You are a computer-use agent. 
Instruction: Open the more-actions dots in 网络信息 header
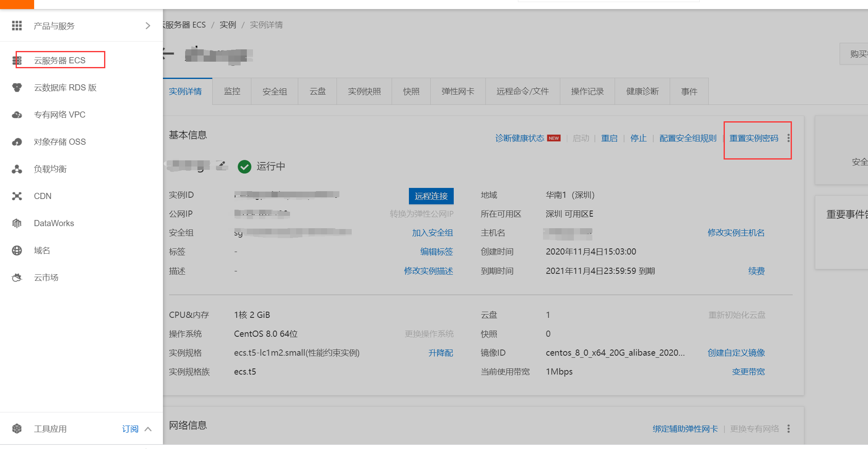pos(788,429)
